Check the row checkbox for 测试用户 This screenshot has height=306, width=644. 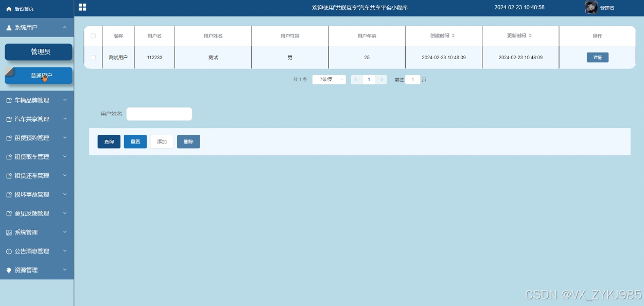point(93,57)
